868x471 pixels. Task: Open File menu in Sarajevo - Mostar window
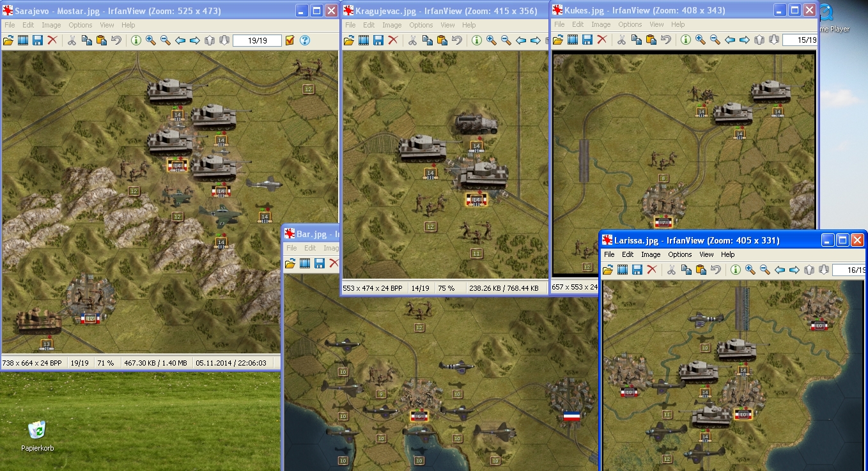[10, 25]
